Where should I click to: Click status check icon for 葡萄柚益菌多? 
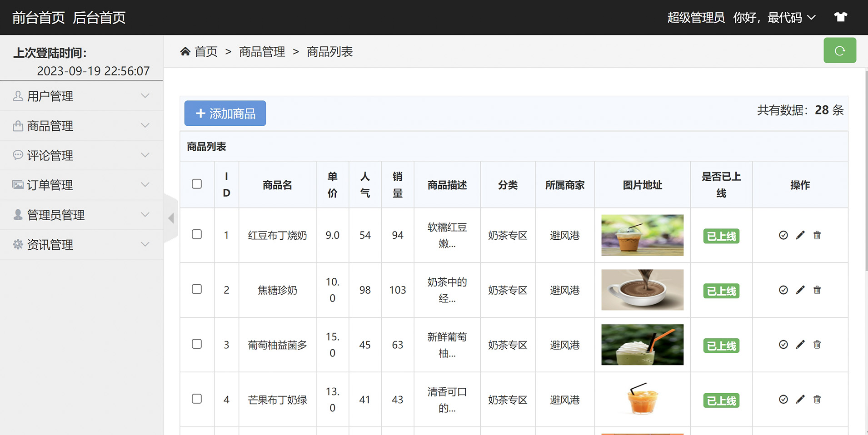[x=783, y=345]
